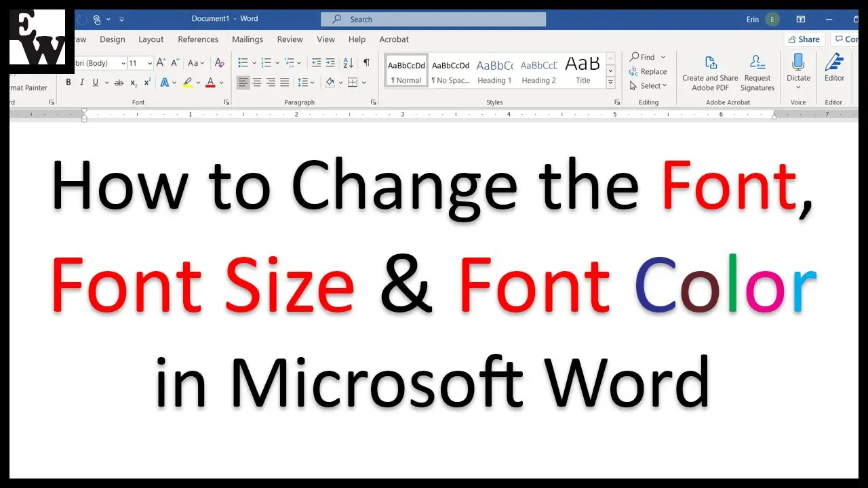Expand the Styles gallery More button
The image size is (868, 488).
point(610,83)
